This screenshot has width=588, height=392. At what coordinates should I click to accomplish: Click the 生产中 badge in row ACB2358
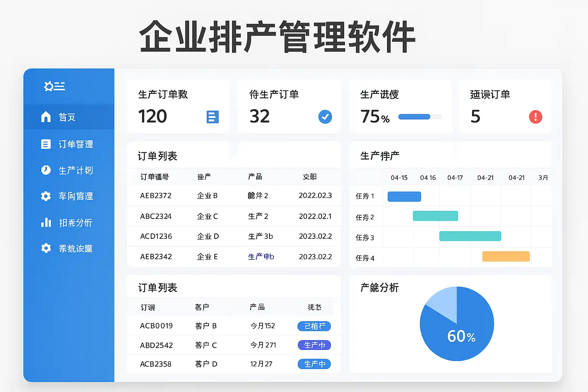pos(314,364)
